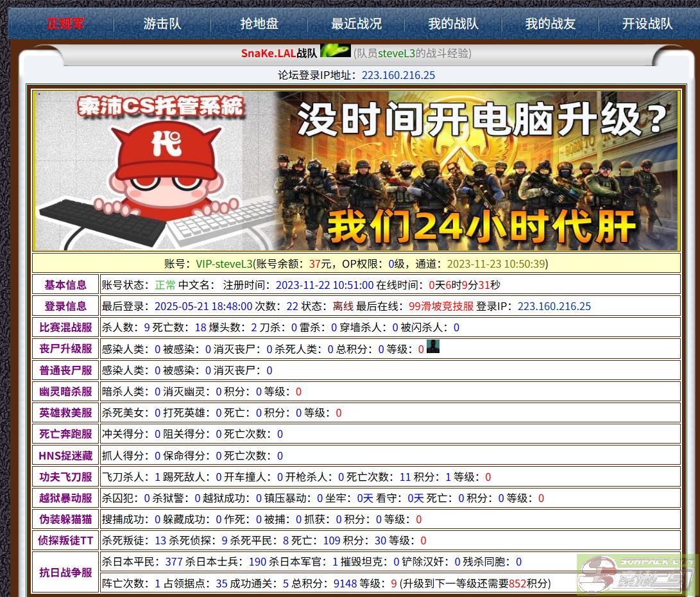Open the 比赛混战服 category label
700x597 pixels.
coord(65,327)
